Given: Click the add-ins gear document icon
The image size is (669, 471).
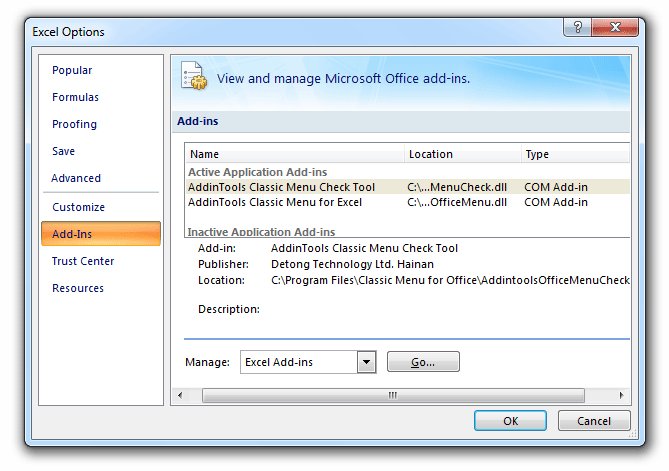Looking at the screenshot, I should click(x=193, y=76).
